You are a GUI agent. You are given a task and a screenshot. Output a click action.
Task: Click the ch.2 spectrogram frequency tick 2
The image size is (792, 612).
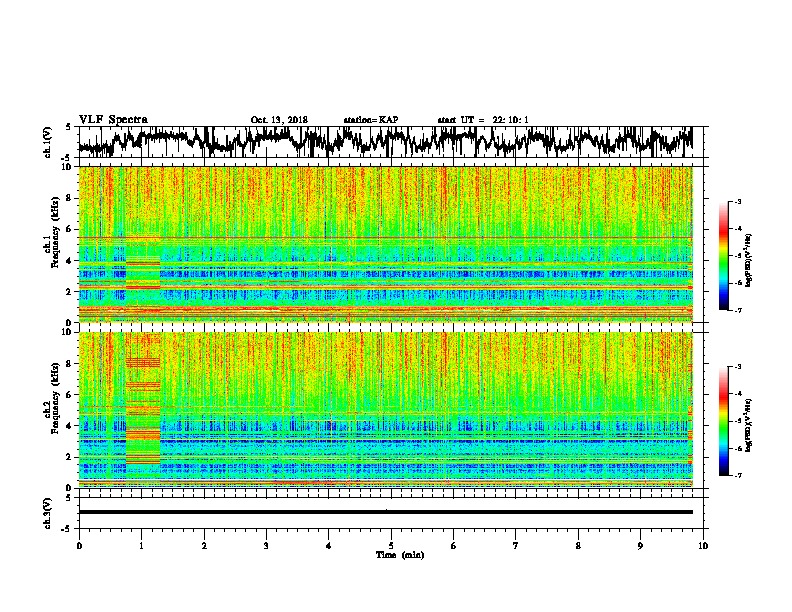(x=69, y=456)
